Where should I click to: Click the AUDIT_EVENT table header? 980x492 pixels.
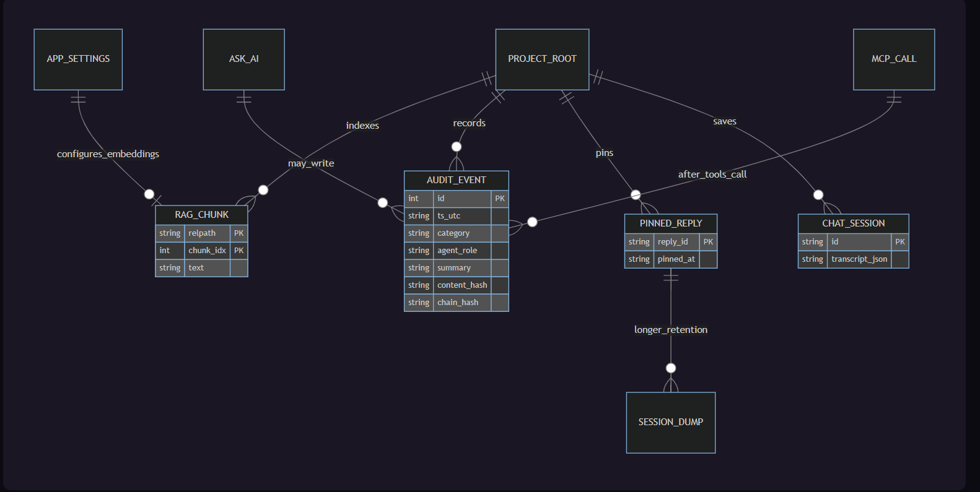[457, 180]
